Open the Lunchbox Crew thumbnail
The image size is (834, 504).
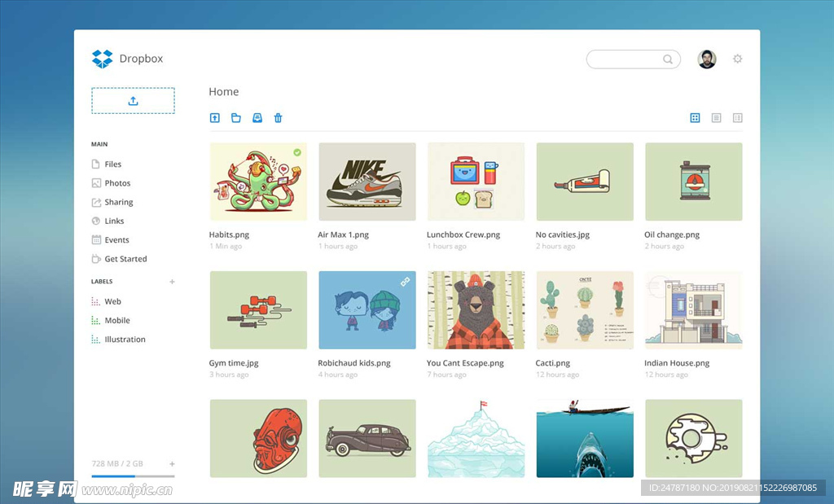tap(476, 182)
